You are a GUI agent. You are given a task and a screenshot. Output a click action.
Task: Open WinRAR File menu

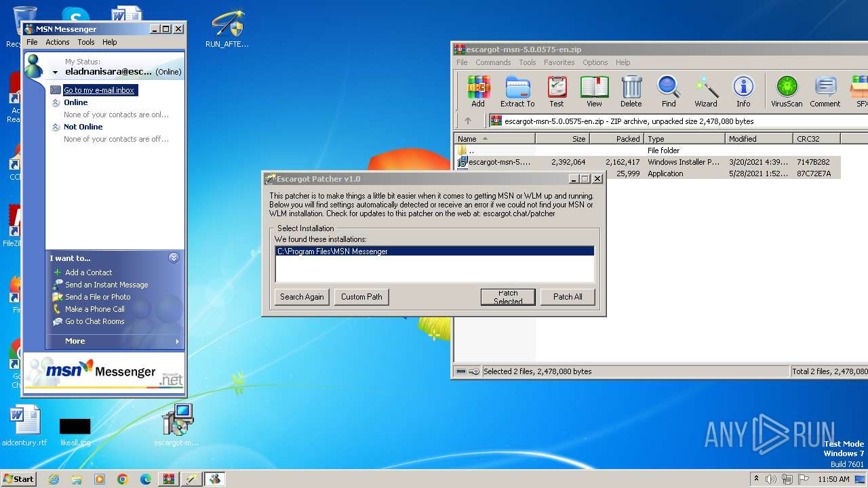point(462,62)
